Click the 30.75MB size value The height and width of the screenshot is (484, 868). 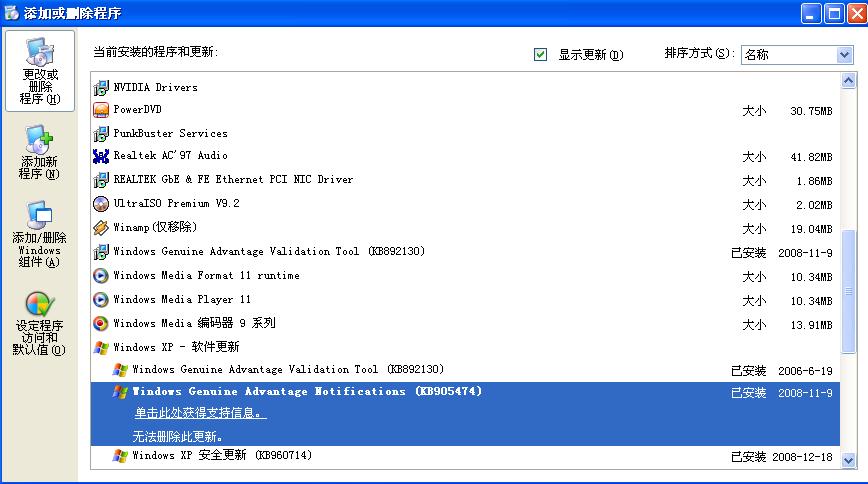tap(811, 111)
